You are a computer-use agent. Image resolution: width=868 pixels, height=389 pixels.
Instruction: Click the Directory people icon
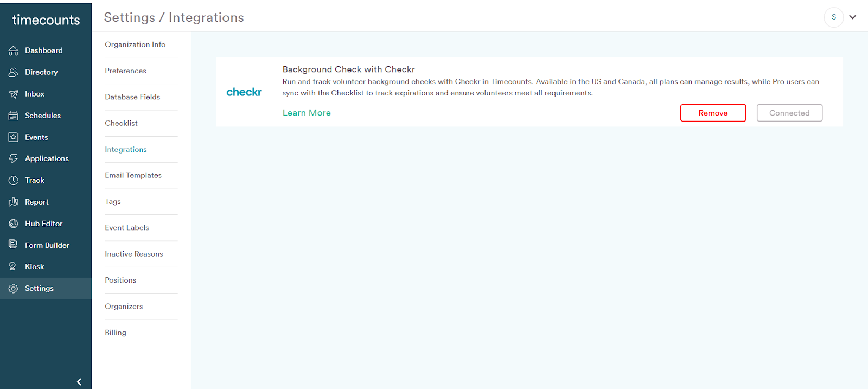point(14,72)
